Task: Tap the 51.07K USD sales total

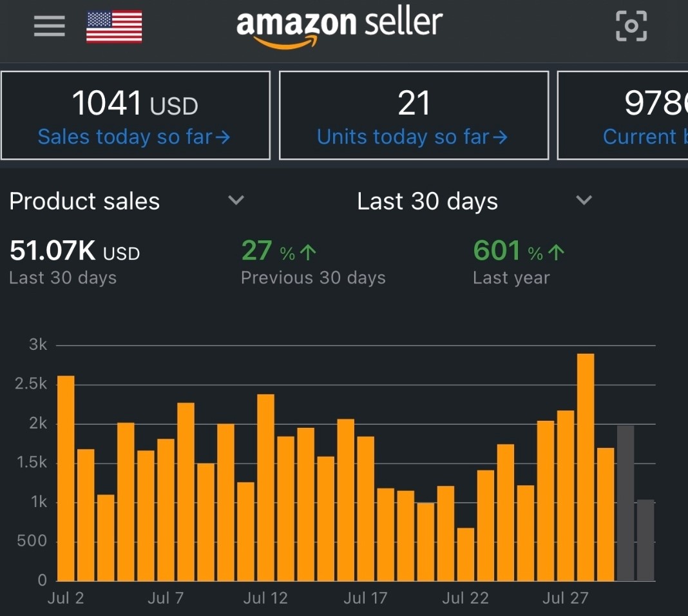Action: pyautogui.click(x=74, y=252)
